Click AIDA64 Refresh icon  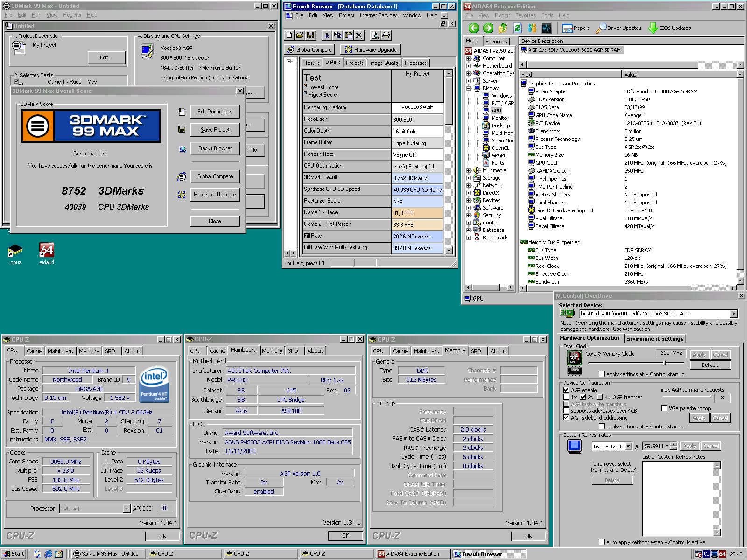[x=517, y=28]
